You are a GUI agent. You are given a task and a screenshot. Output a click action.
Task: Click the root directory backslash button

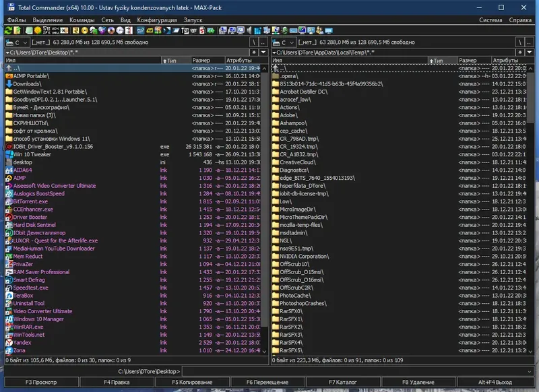click(254, 42)
